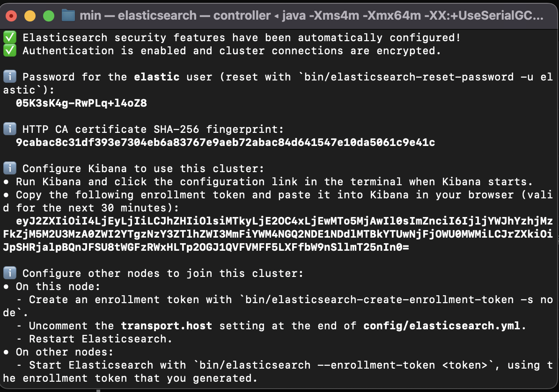This screenshot has width=559, height=392.
Task: Click the bullet before Run Kibana line
Action: click(x=6, y=182)
